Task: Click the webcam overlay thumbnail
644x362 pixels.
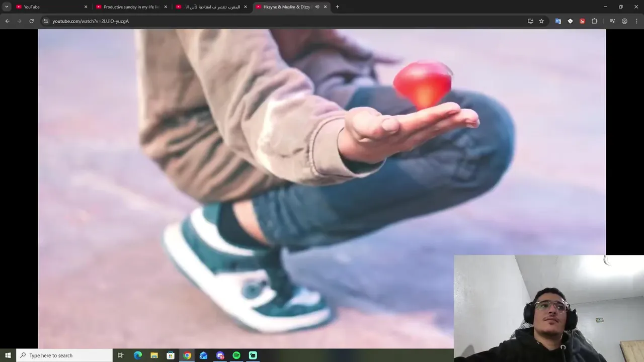Action: tap(549, 308)
